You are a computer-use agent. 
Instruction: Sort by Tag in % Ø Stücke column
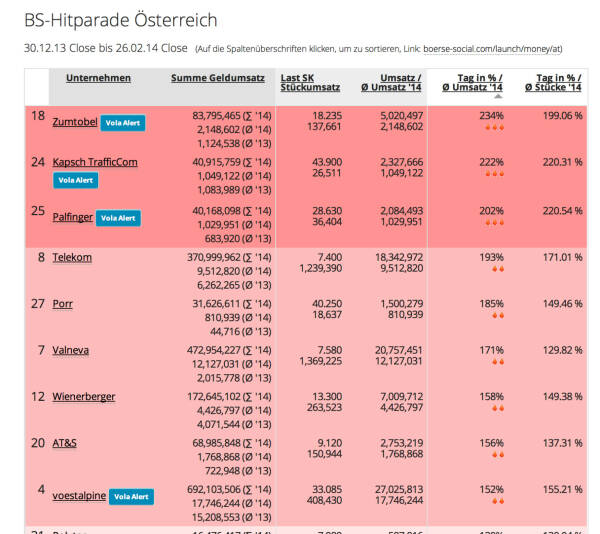pyautogui.click(x=554, y=84)
